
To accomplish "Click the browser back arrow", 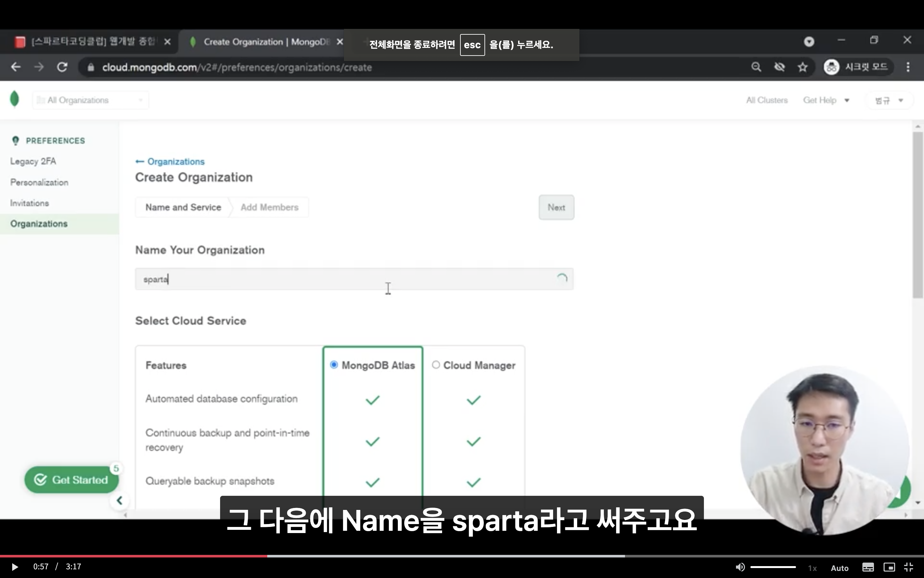I will click(x=16, y=67).
